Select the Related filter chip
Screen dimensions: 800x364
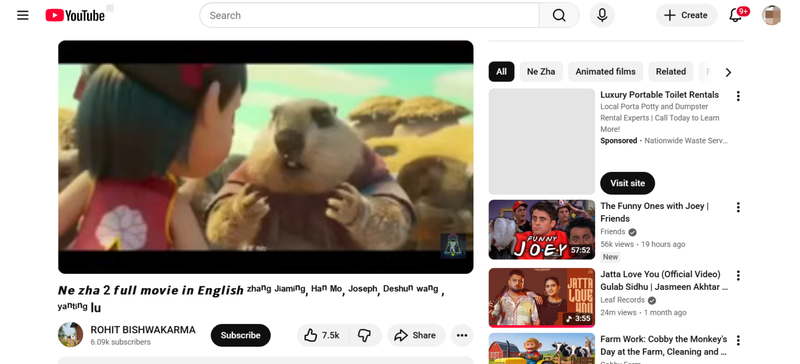[671, 71]
